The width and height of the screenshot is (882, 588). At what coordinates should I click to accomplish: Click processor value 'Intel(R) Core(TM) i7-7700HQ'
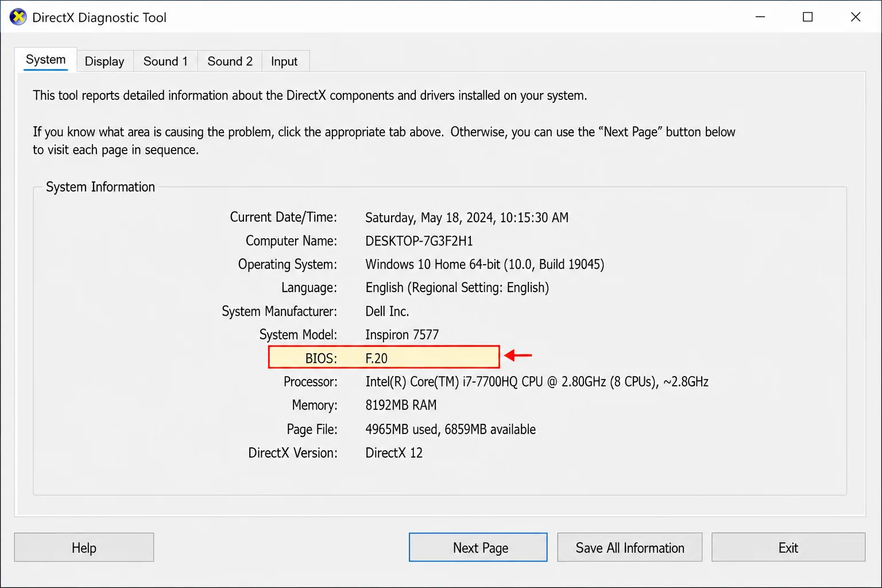click(442, 382)
